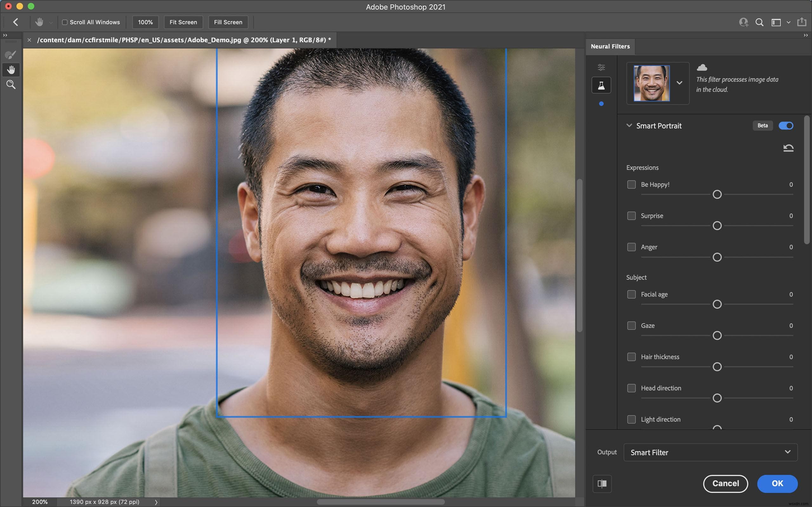The image size is (812, 507).
Task: Select Fit Screen zoom option
Action: tap(183, 22)
